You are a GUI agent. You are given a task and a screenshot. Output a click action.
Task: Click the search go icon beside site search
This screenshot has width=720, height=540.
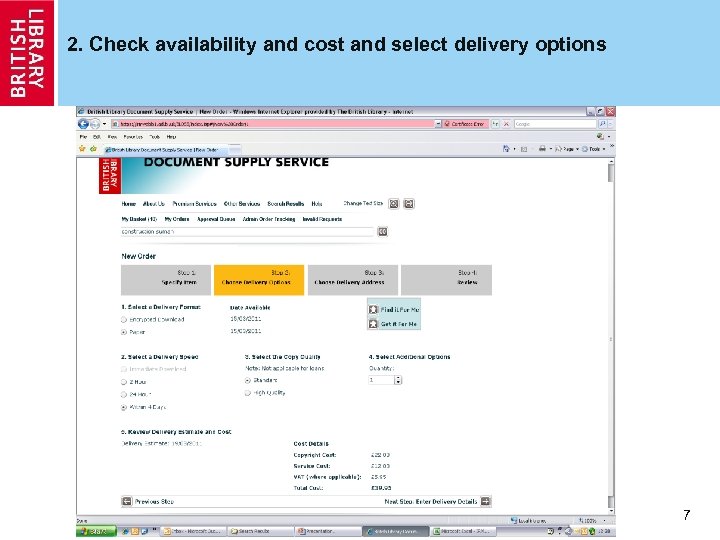coord(382,231)
